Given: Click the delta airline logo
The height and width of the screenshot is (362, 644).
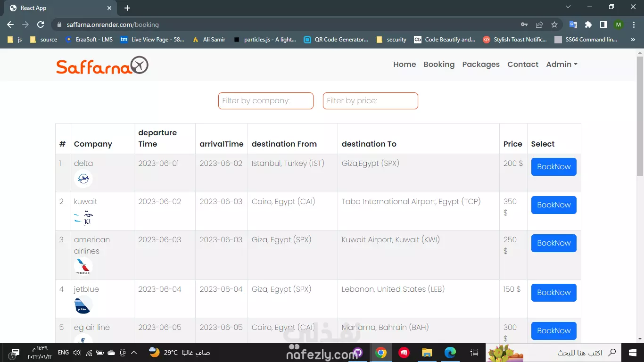Looking at the screenshot, I should coord(83,179).
